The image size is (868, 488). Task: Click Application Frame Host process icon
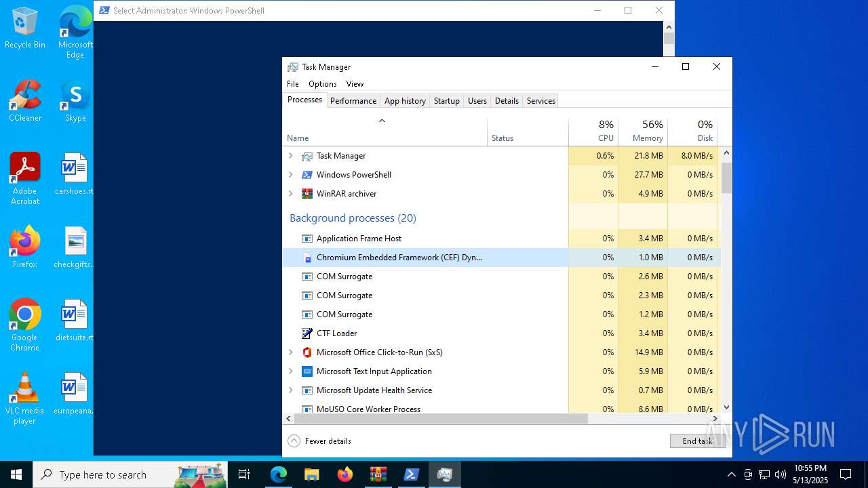pyautogui.click(x=307, y=239)
